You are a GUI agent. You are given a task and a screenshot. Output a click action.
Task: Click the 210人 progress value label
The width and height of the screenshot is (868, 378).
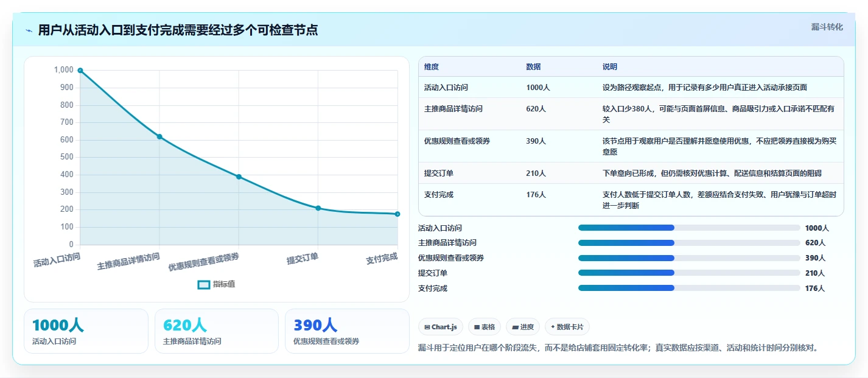815,273
